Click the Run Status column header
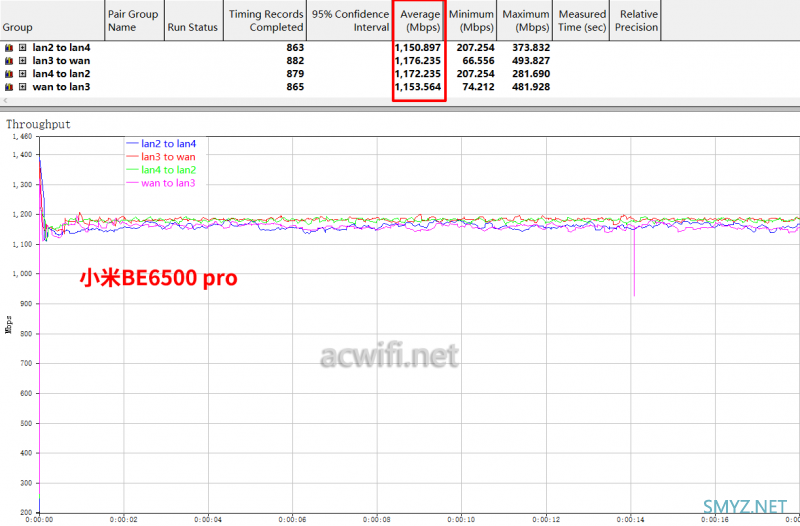Screen dimensions: 800x526 [191, 27]
